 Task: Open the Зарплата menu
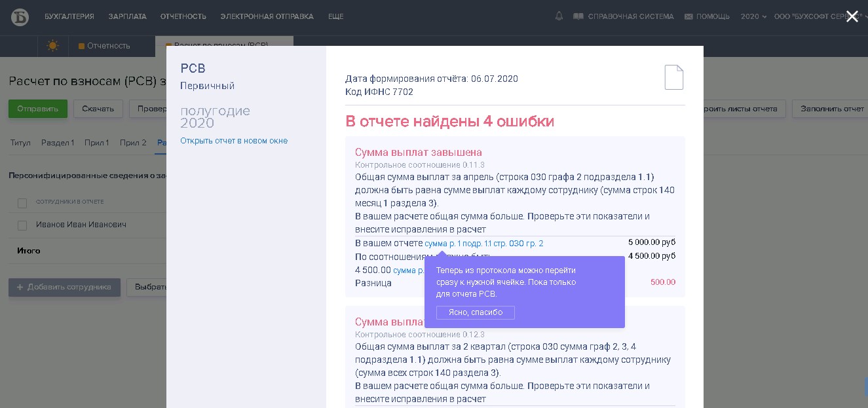click(x=127, y=16)
